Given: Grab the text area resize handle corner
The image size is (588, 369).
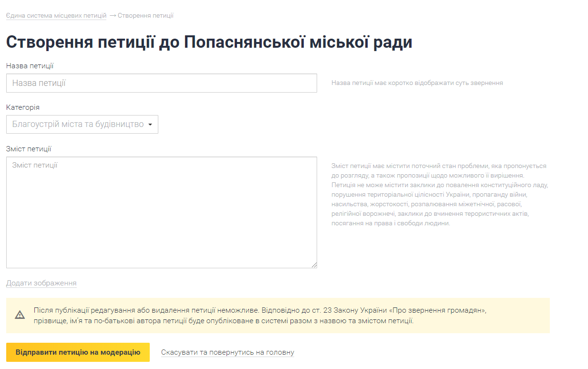Looking at the screenshot, I should 314,265.
